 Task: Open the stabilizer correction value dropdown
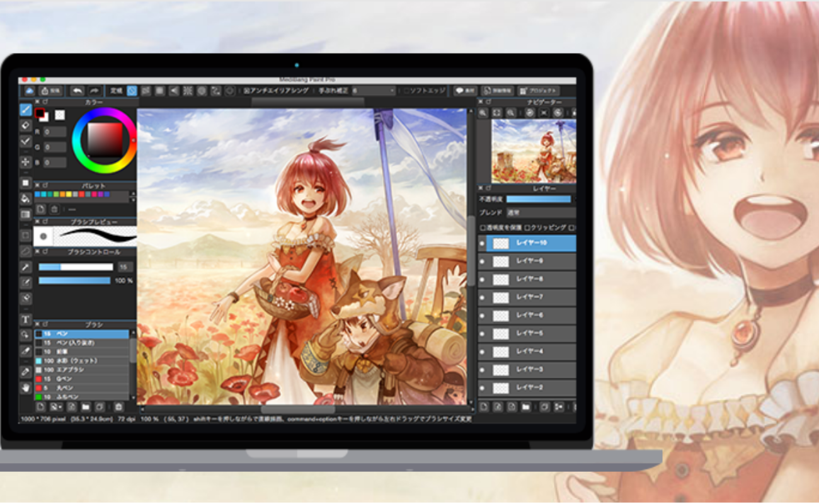pos(374,91)
